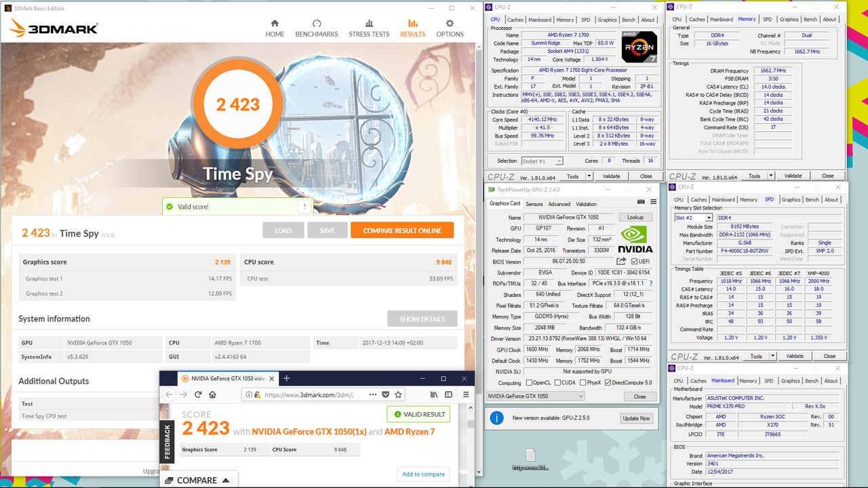868x488 pixels.
Task: Click GPU-Z BIOS share/export icon
Action: [621, 261]
